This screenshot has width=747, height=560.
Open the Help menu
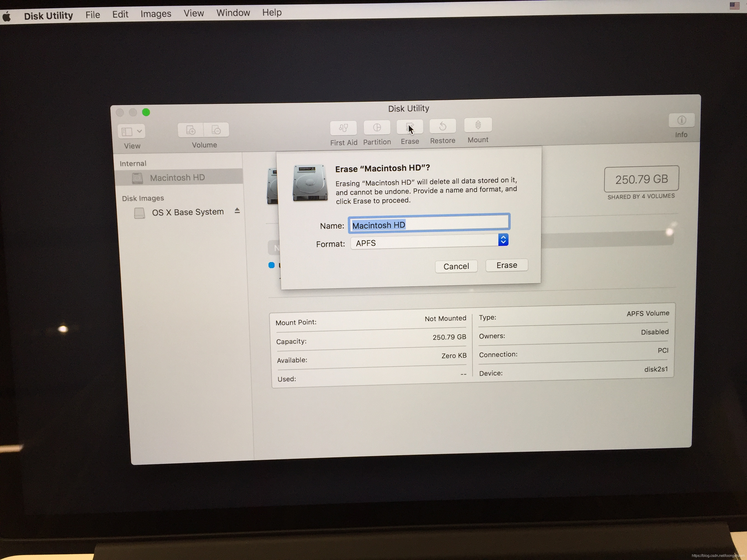pos(272,12)
